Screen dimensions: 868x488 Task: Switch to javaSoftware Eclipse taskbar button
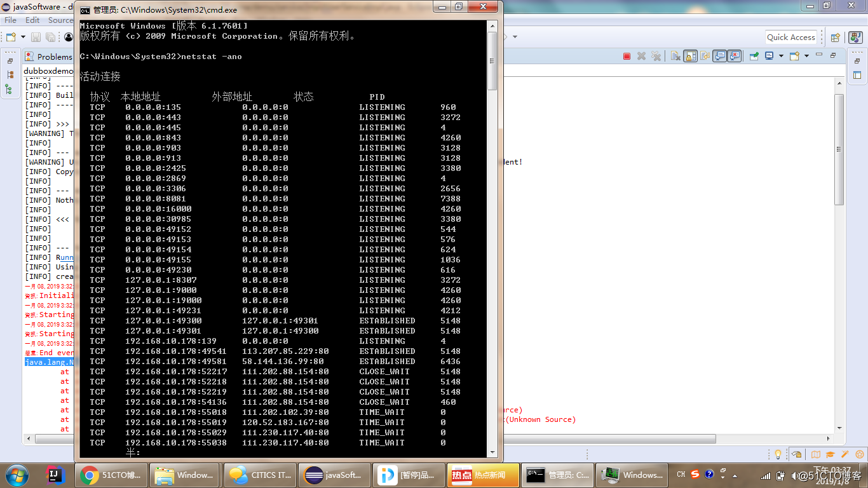334,475
